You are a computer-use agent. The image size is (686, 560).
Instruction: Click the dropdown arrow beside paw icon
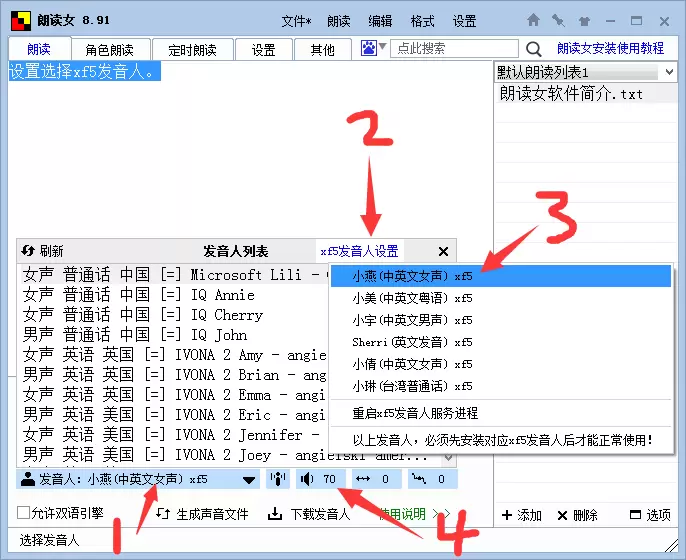(x=382, y=46)
